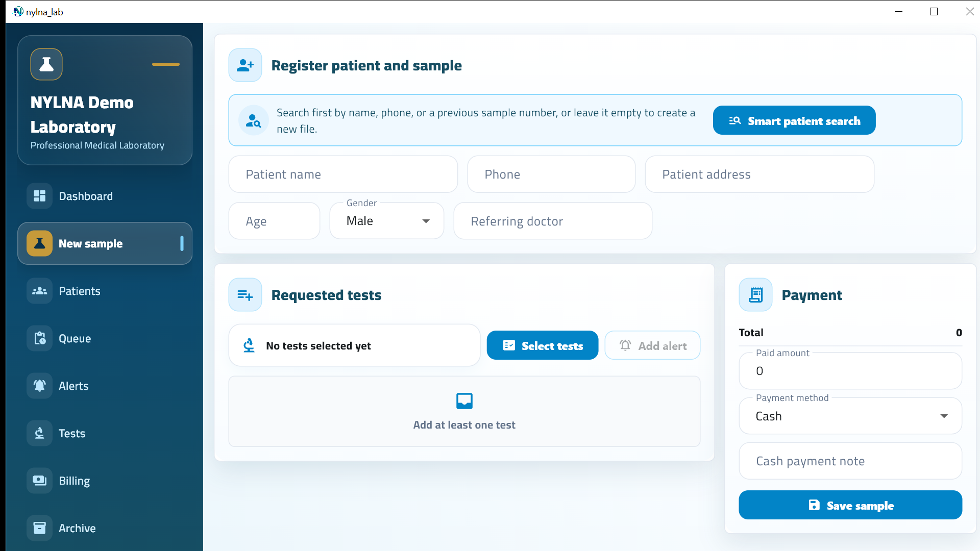Open the Payment method dropdown
The width and height of the screenshot is (980, 551).
point(850,416)
